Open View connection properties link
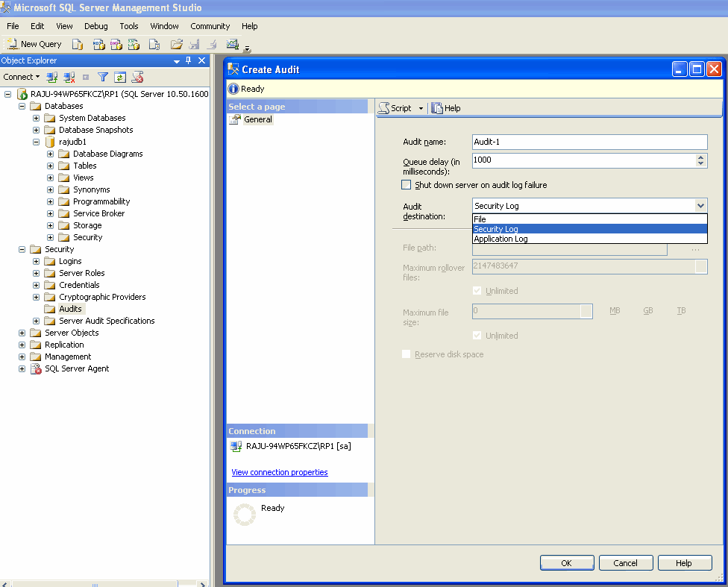Image resolution: width=728 pixels, height=587 pixels. click(x=279, y=472)
